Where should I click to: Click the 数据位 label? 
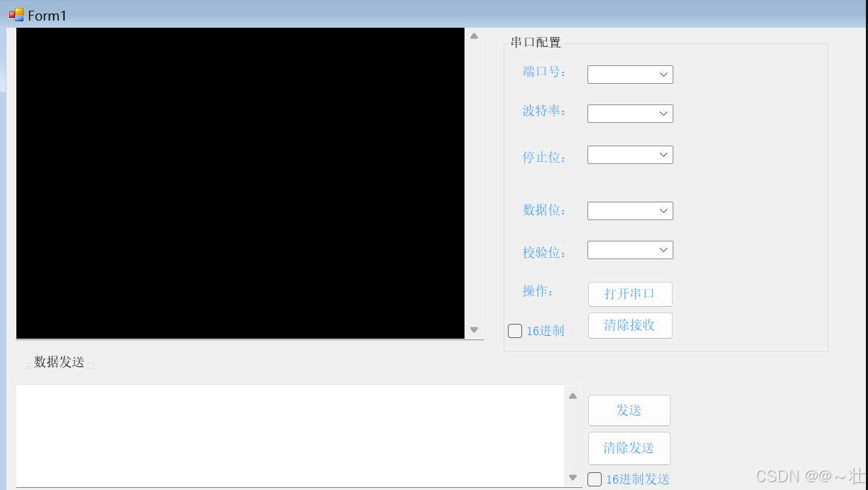pos(545,210)
